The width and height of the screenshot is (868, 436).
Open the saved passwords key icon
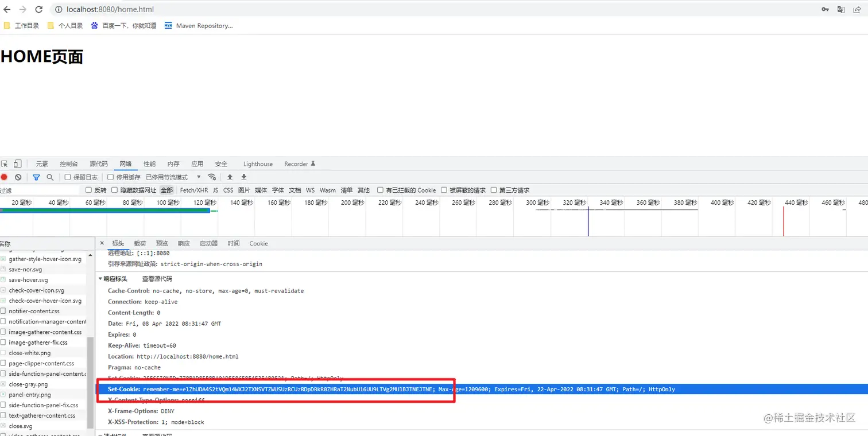(x=825, y=9)
